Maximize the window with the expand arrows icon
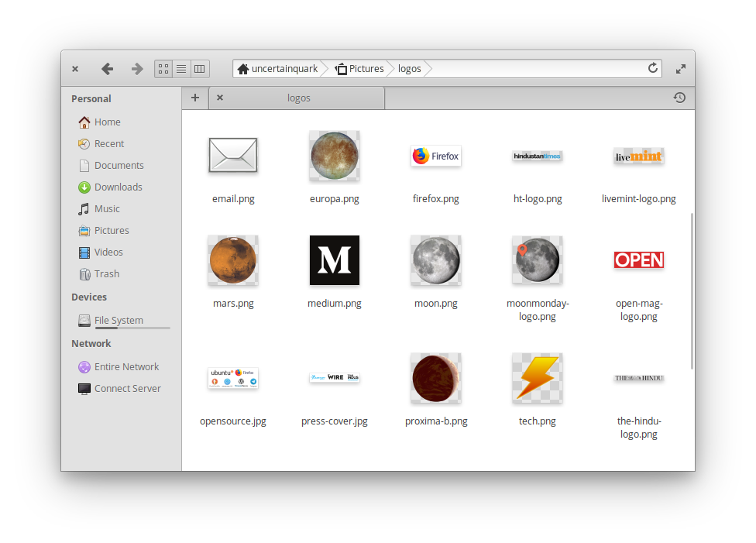The height and width of the screenshot is (543, 756). [x=681, y=69]
